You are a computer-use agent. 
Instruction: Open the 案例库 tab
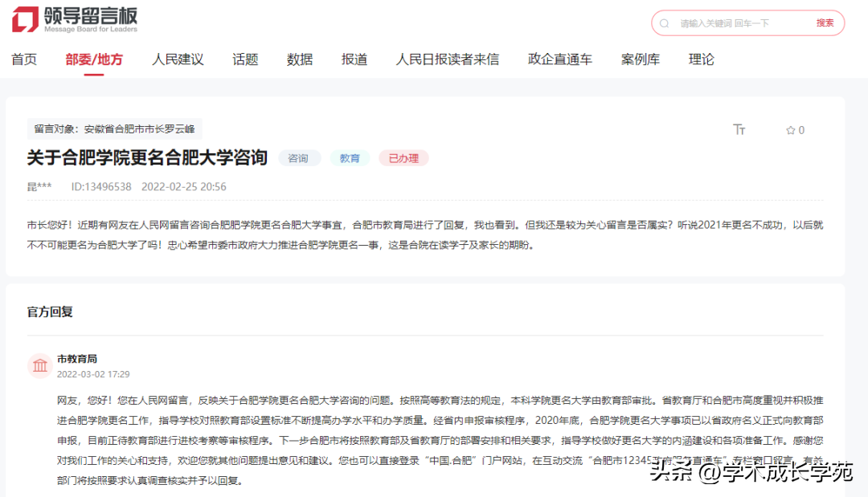pos(641,59)
